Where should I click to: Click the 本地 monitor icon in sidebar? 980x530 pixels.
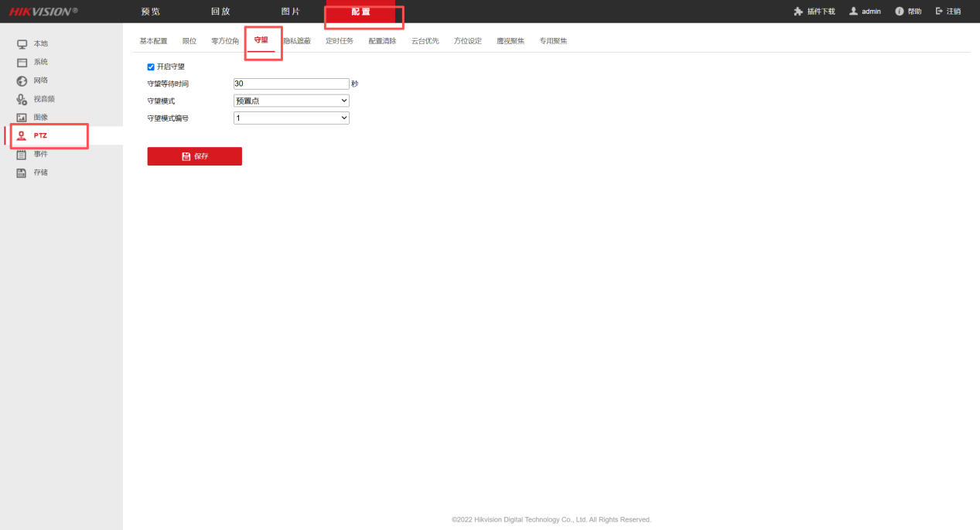click(22, 44)
